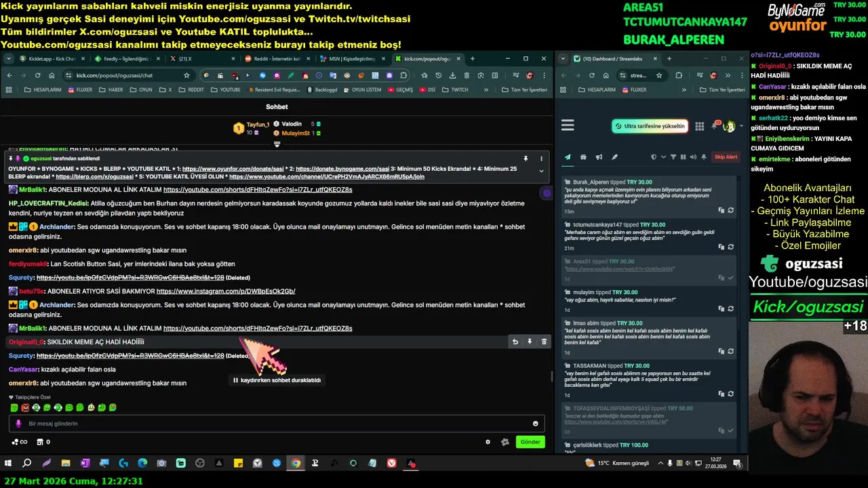Unpin the pinned oguzsasi message
Viewport: 868px width, 488px height.
(526, 159)
